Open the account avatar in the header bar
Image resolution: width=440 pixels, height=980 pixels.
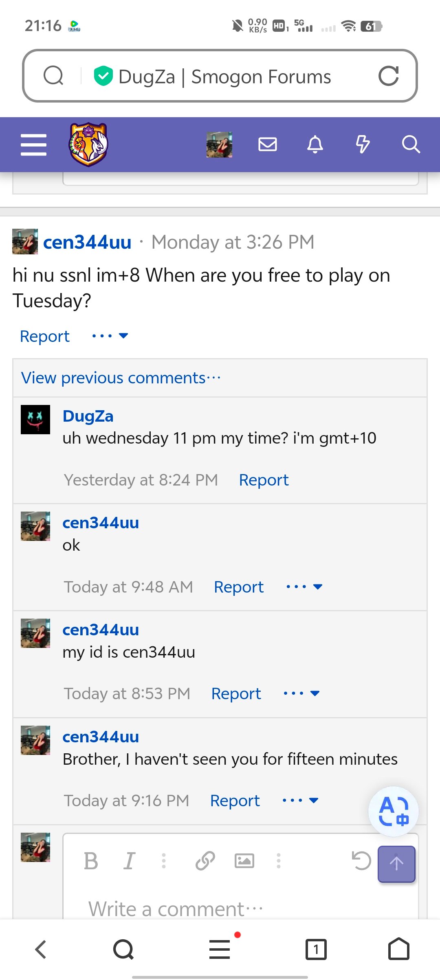tap(219, 144)
